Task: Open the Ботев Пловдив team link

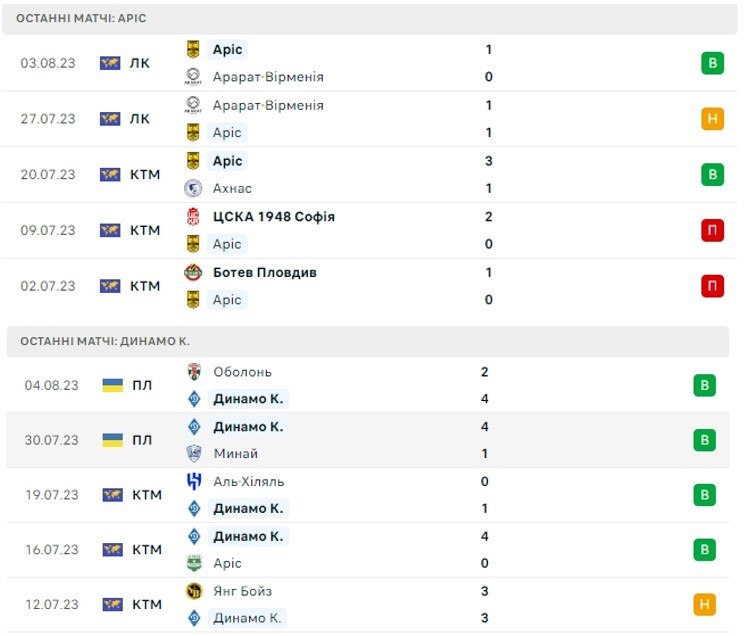Action: coord(265,272)
